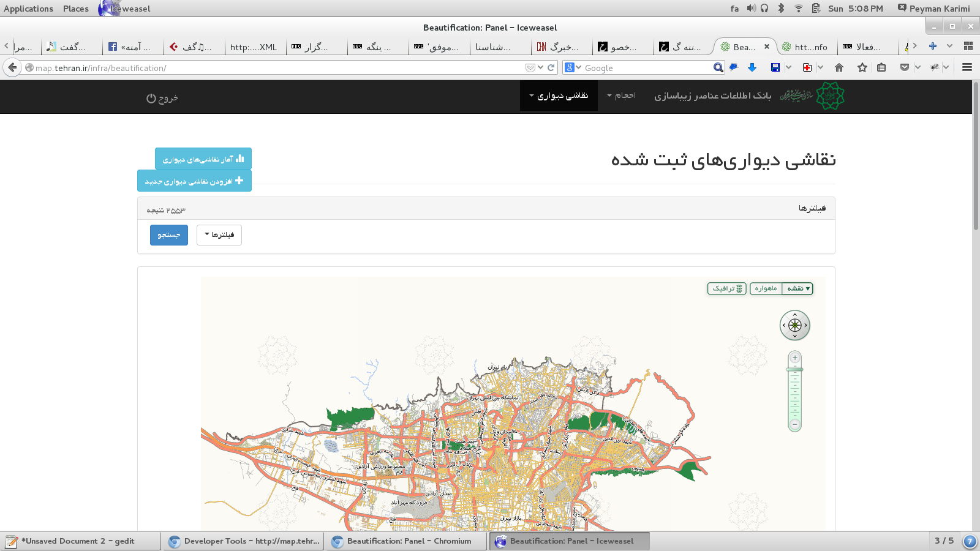Click the browser back arrow button
The image size is (980, 551).
click(12, 67)
